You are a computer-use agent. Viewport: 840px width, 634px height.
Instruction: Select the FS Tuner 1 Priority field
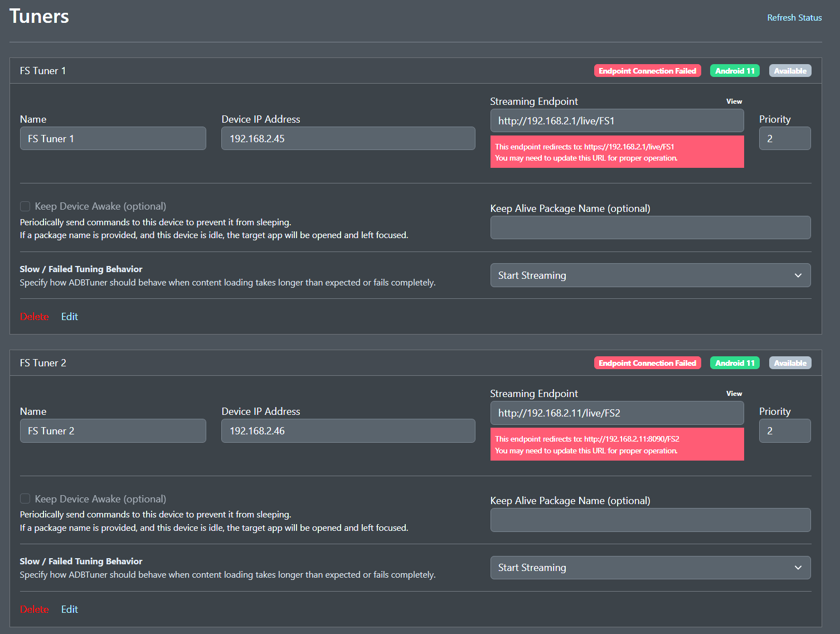(x=784, y=139)
